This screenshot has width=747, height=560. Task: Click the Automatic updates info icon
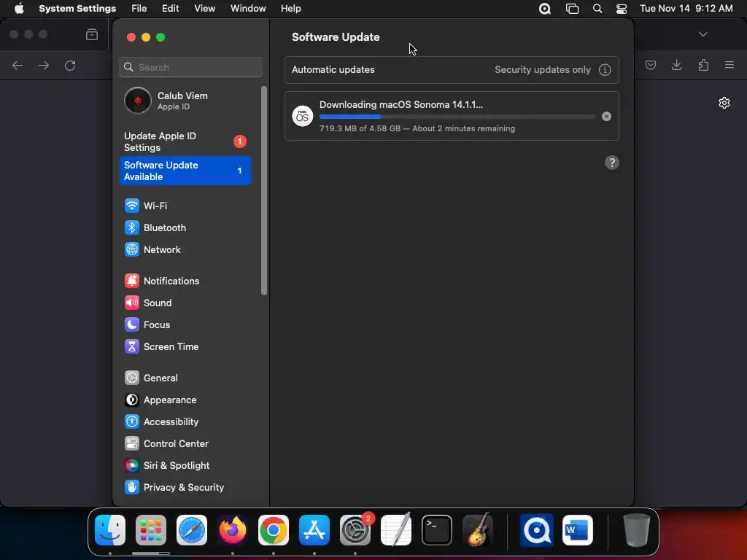click(x=605, y=70)
